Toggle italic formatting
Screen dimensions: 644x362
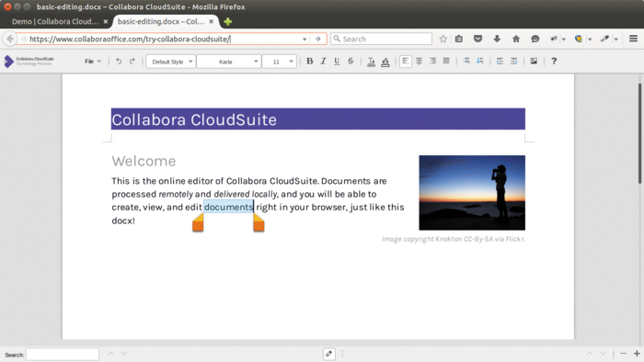(x=323, y=61)
